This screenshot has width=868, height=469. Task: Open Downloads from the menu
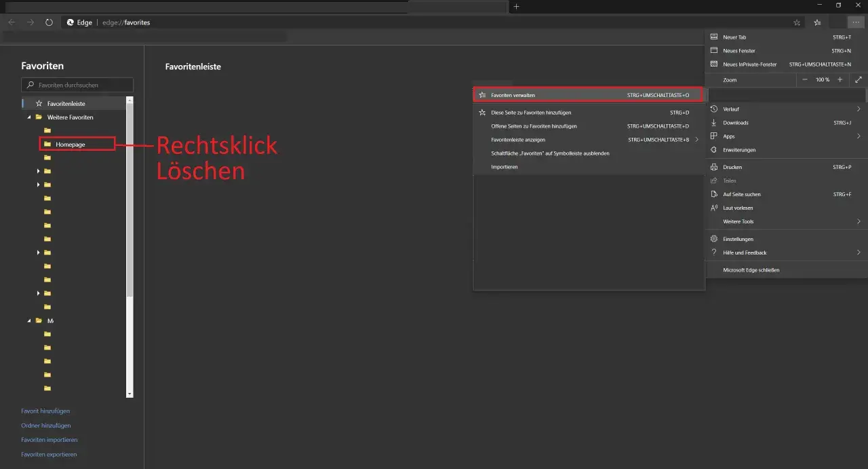coord(787,123)
